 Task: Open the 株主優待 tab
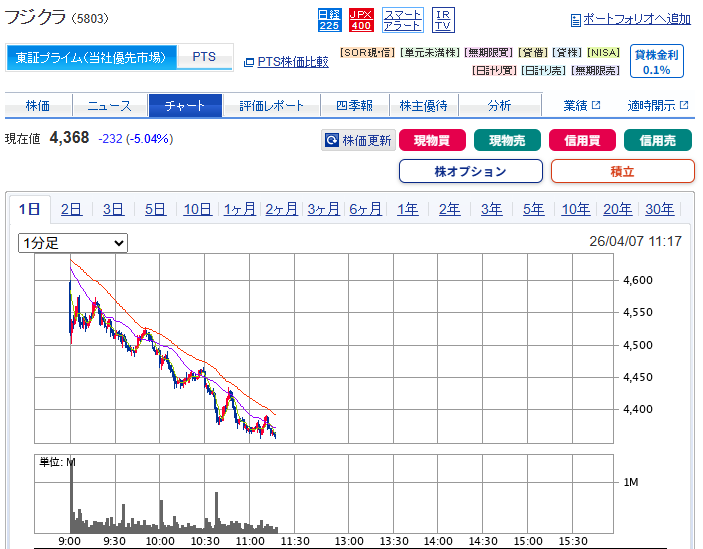pyautogui.click(x=424, y=106)
